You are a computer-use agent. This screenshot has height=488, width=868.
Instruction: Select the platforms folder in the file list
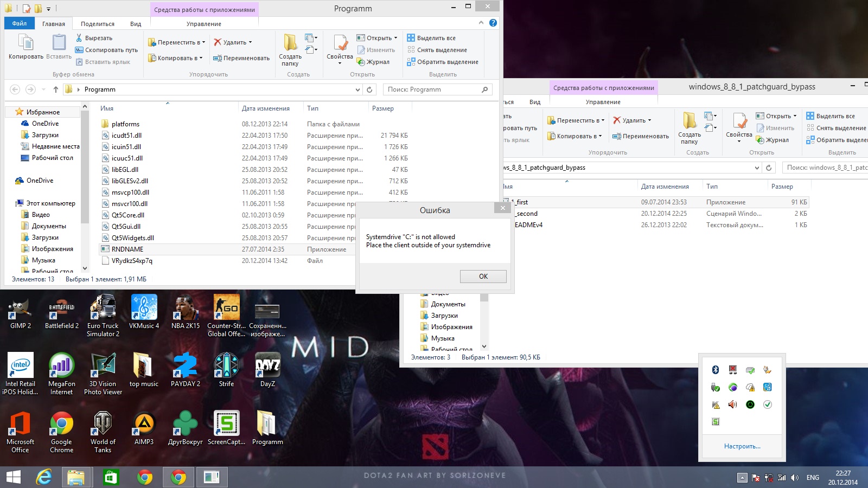(125, 124)
